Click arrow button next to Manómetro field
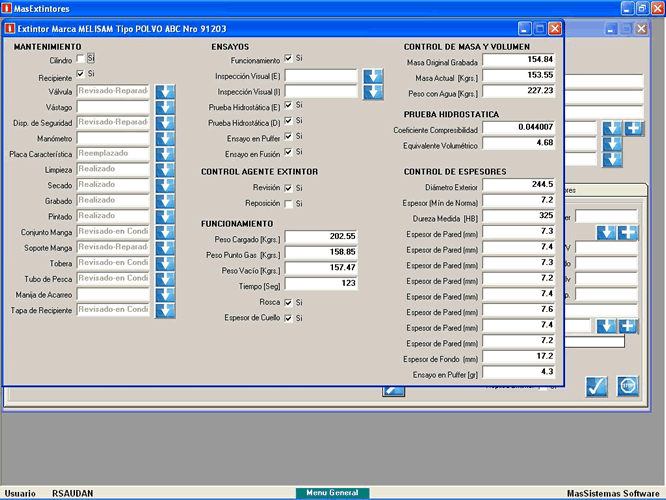Screen dimensions: 666x500 click(x=165, y=138)
